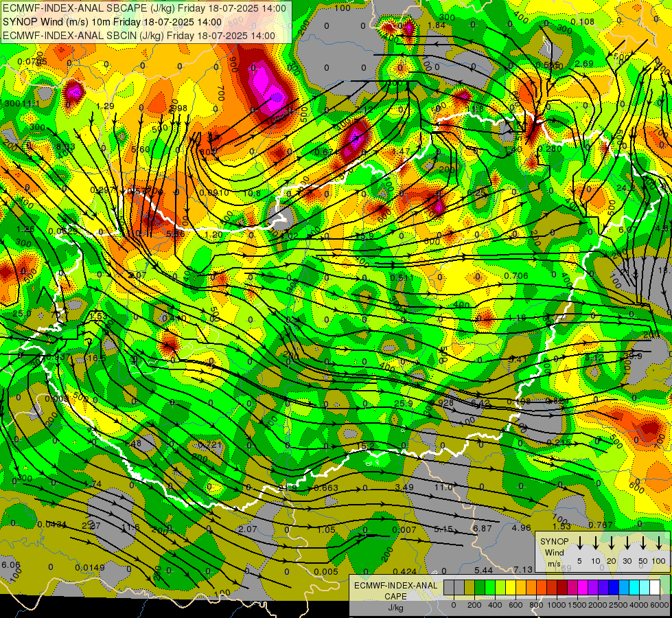Click the map value '16.5'
The image size is (672, 618).
96,358
